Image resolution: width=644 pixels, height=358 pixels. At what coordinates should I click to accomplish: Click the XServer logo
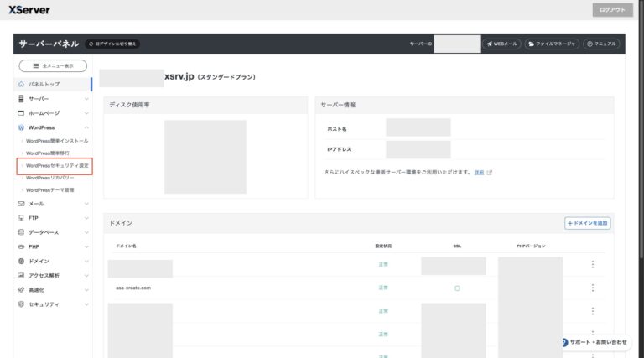pos(29,8)
